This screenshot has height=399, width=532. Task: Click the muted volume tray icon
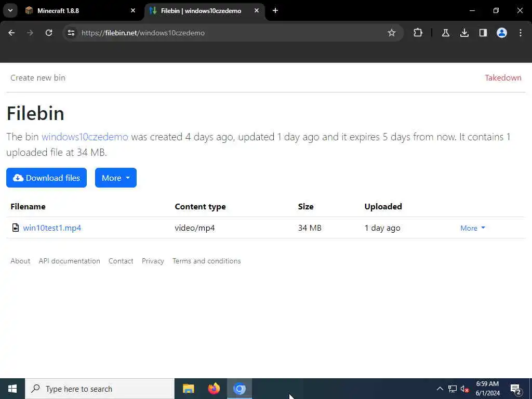pos(465,389)
